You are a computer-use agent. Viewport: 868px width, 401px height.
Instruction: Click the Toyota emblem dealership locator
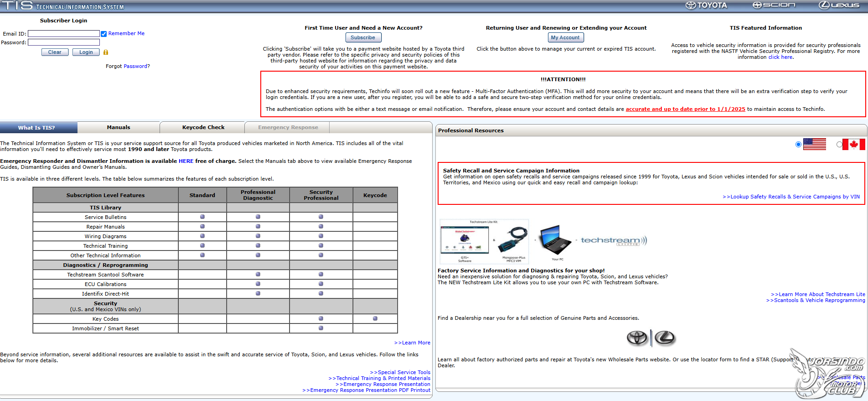637,338
